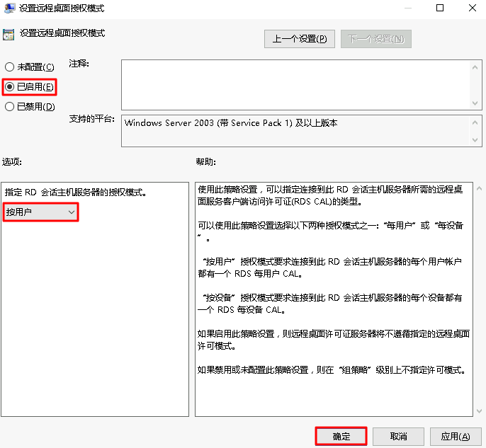486x448 pixels.
Task: Click the 确定 button
Action: click(341, 436)
